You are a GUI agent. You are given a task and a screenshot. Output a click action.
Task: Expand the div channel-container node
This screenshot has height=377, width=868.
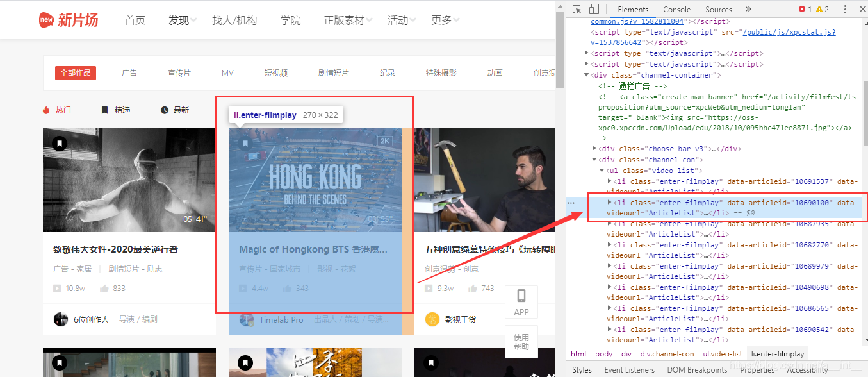click(x=587, y=75)
